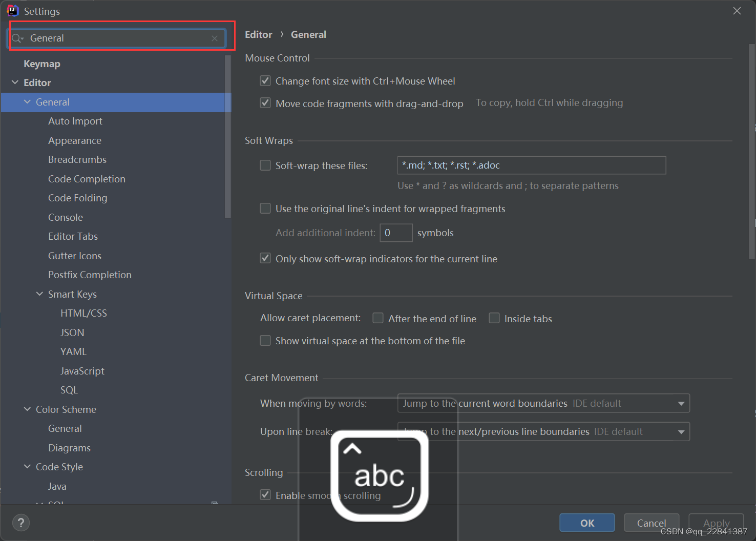
Task: Clear the General search text with X icon
Action: (x=215, y=38)
